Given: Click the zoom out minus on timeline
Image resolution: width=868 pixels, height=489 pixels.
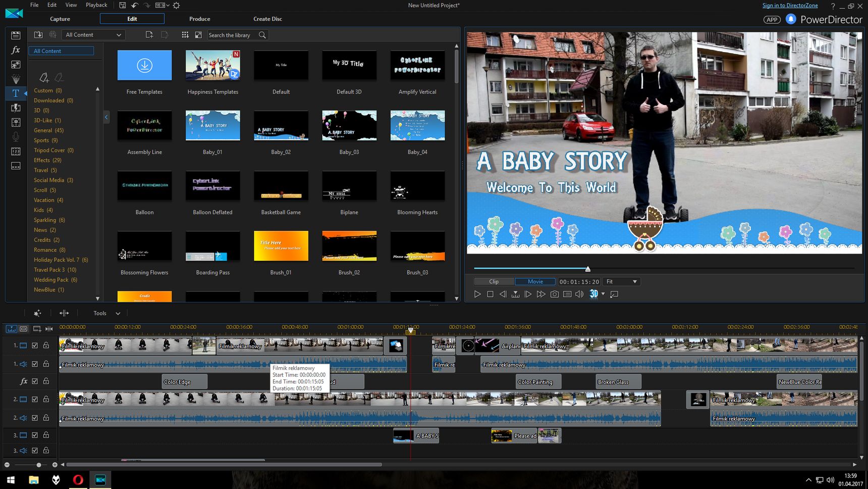Looking at the screenshot, I should pos(7,465).
